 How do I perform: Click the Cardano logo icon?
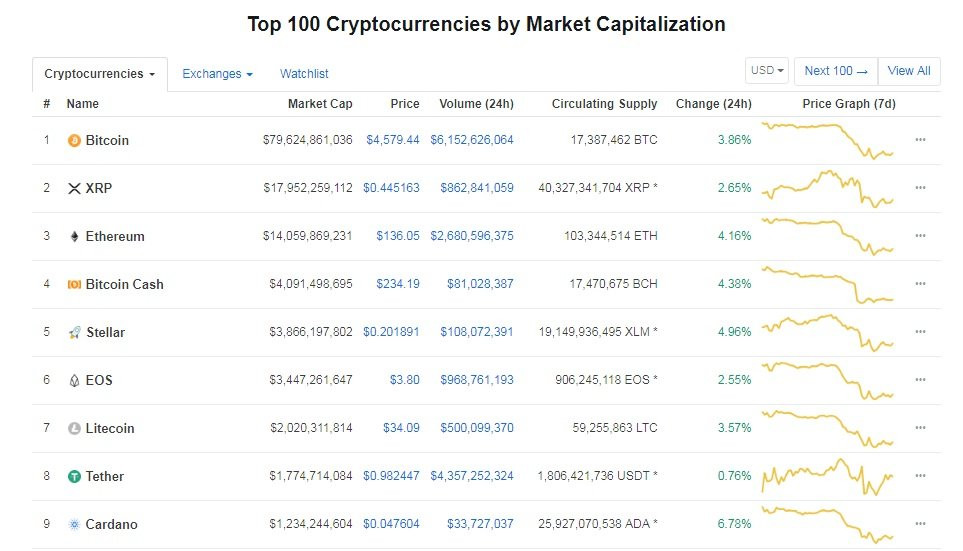pyautogui.click(x=73, y=525)
